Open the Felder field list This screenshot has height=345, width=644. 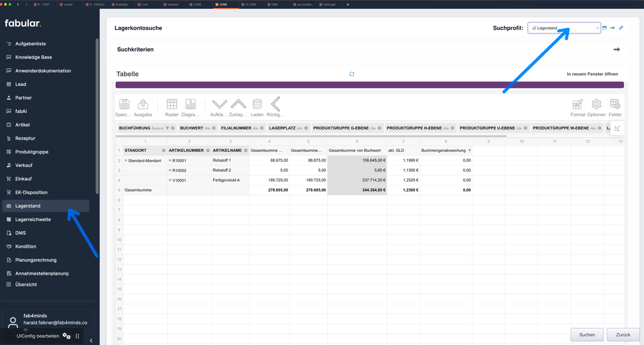615,105
